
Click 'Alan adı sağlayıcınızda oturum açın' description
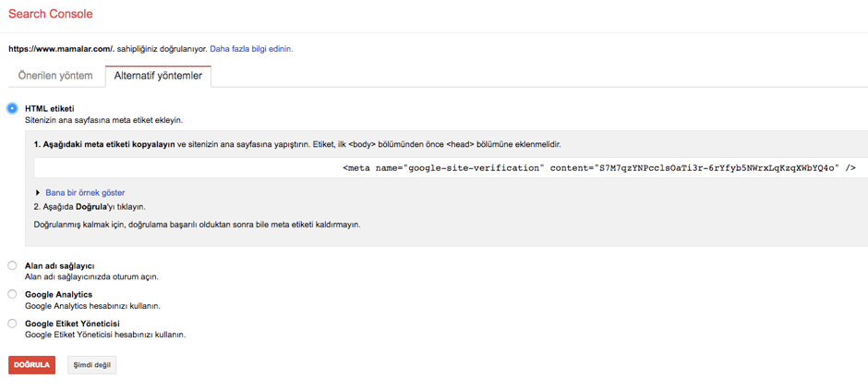[90, 276]
